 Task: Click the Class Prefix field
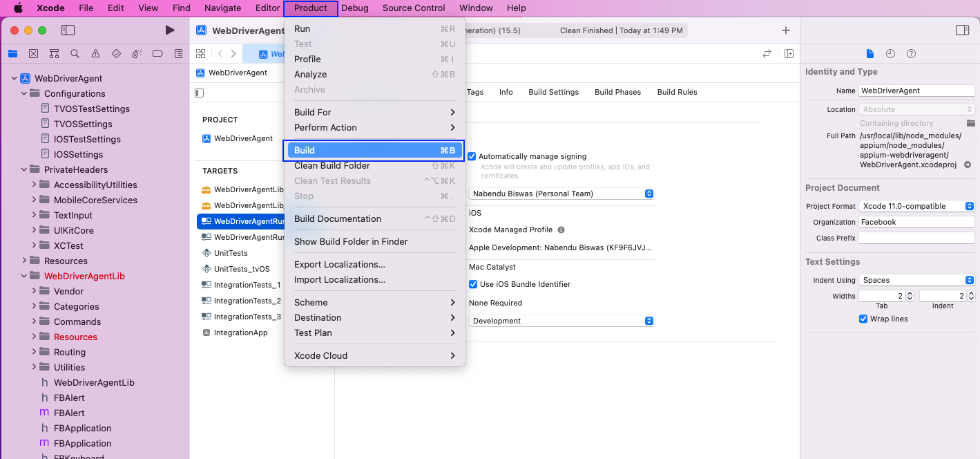tap(916, 238)
